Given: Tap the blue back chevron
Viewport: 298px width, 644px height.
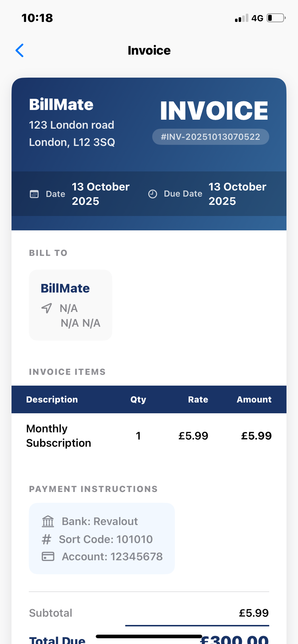Looking at the screenshot, I should 20,51.
